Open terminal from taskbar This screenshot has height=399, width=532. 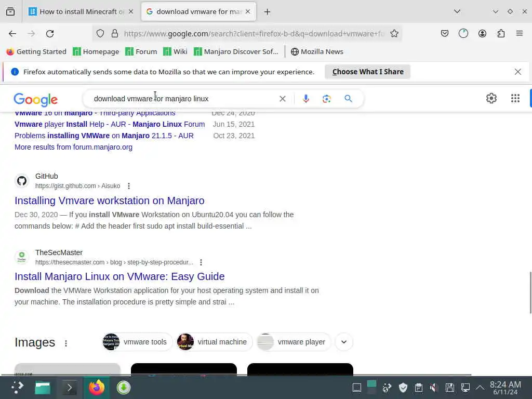coord(69,388)
